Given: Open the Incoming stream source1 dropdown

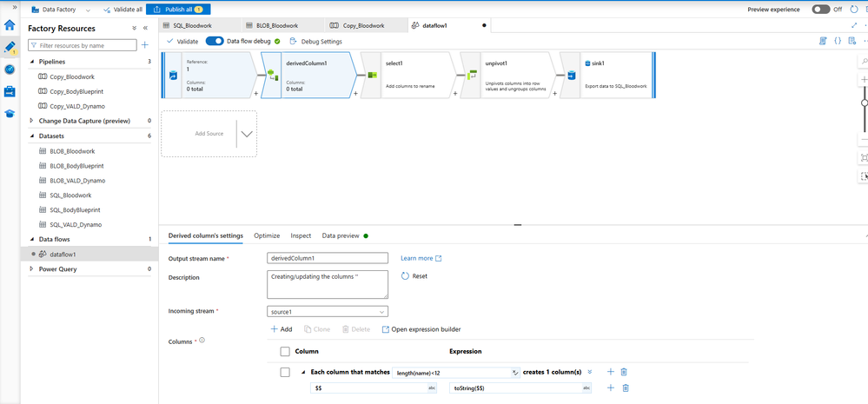Looking at the screenshot, I should click(328, 312).
